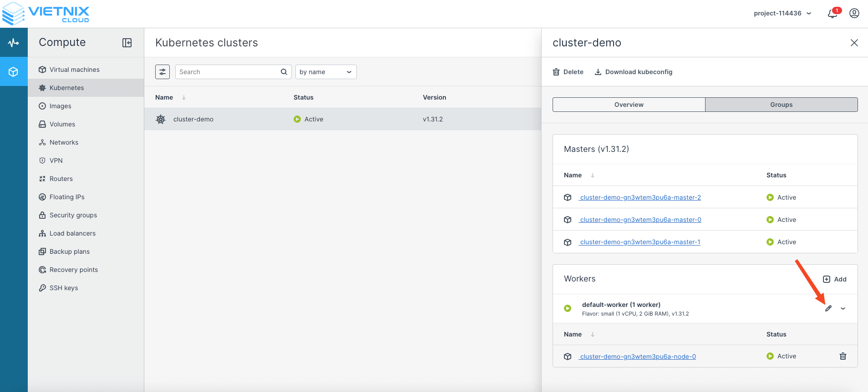
Task: Click Download kubeconfig button
Action: click(633, 72)
